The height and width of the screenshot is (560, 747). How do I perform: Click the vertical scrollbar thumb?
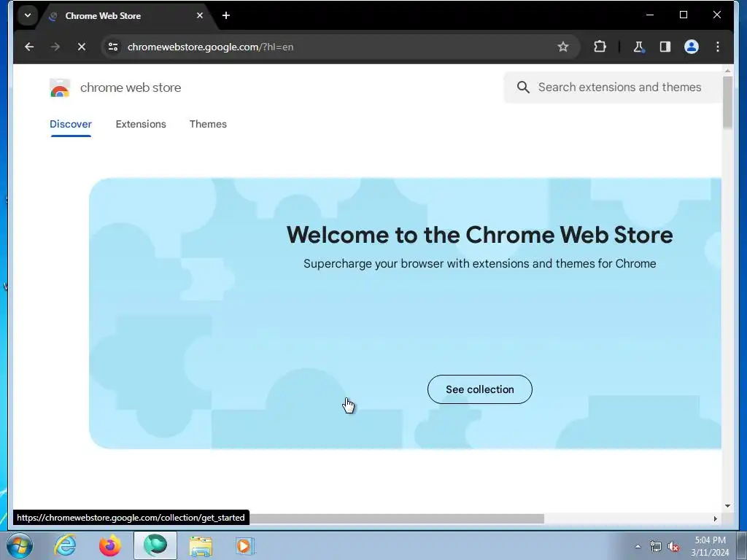[x=727, y=102]
